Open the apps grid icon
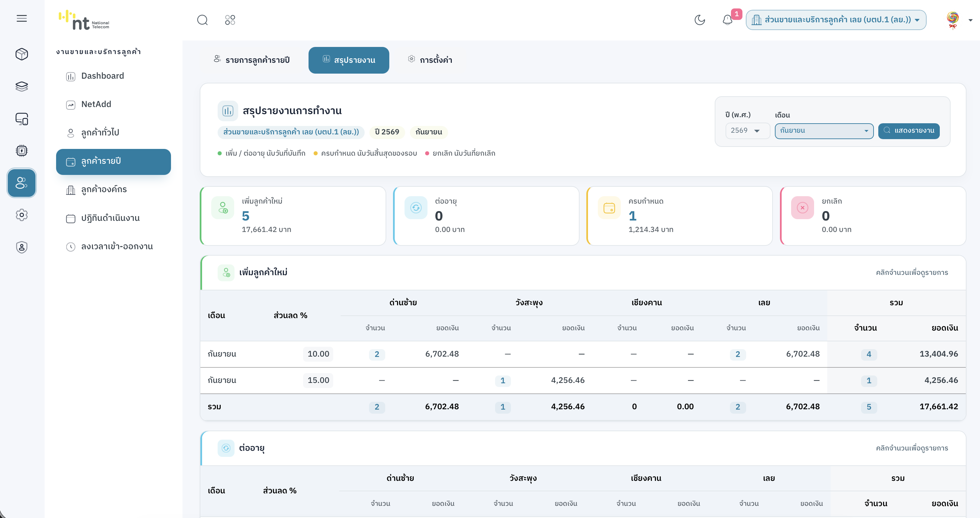Image resolution: width=980 pixels, height=518 pixels. tap(230, 20)
